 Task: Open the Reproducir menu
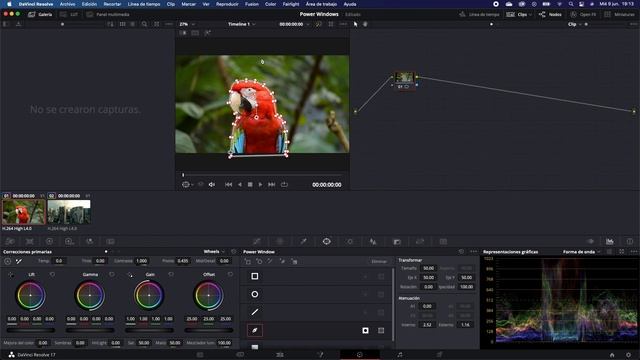coord(227,4)
